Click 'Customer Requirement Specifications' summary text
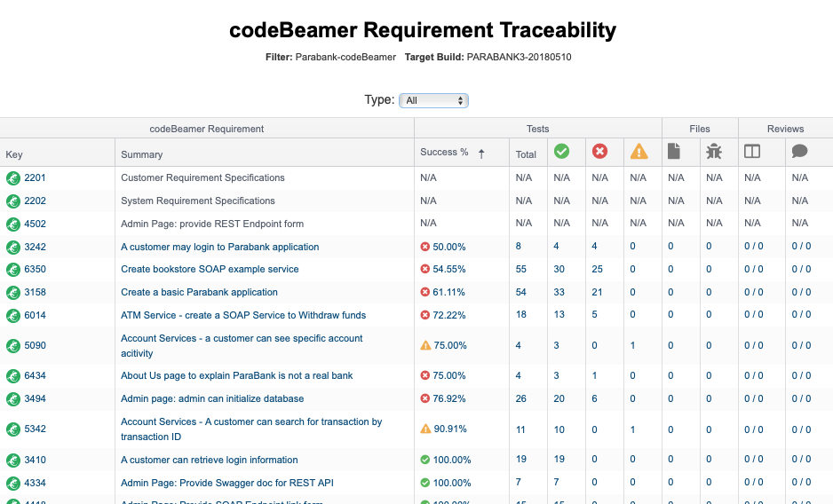This screenshot has height=504, width=833. tap(203, 178)
